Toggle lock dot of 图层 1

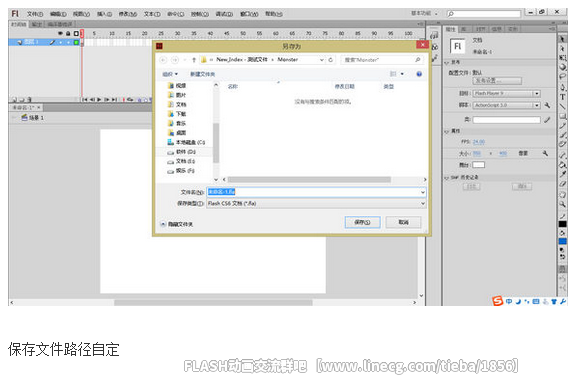pos(68,43)
